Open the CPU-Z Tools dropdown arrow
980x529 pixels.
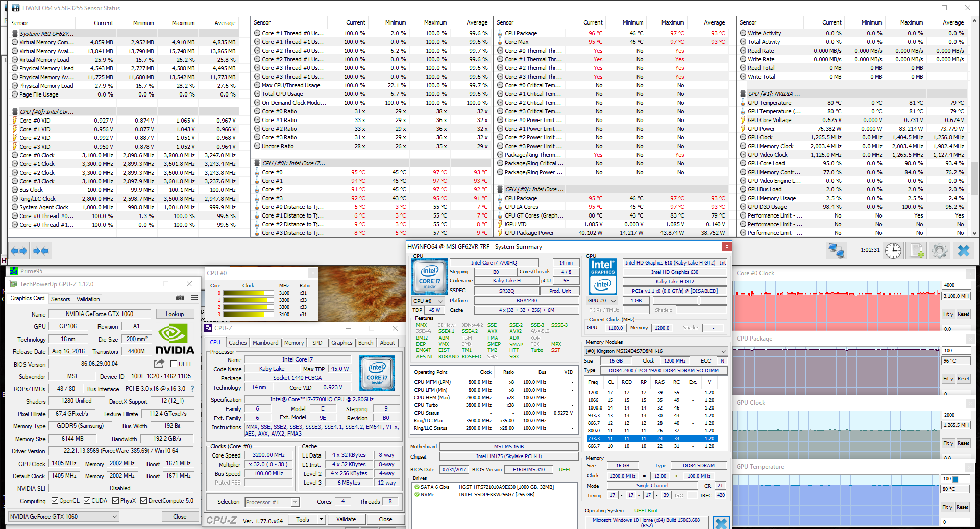tap(321, 519)
